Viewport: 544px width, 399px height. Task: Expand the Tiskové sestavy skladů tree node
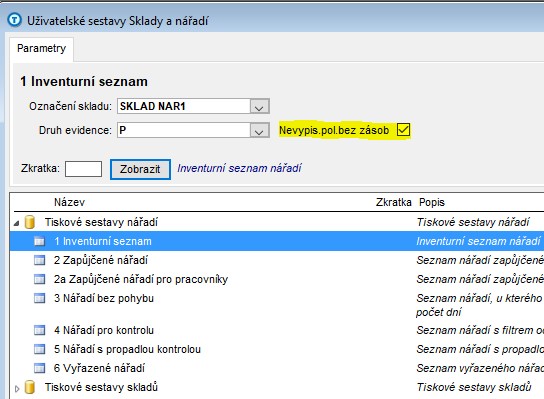pyautogui.click(x=17, y=389)
